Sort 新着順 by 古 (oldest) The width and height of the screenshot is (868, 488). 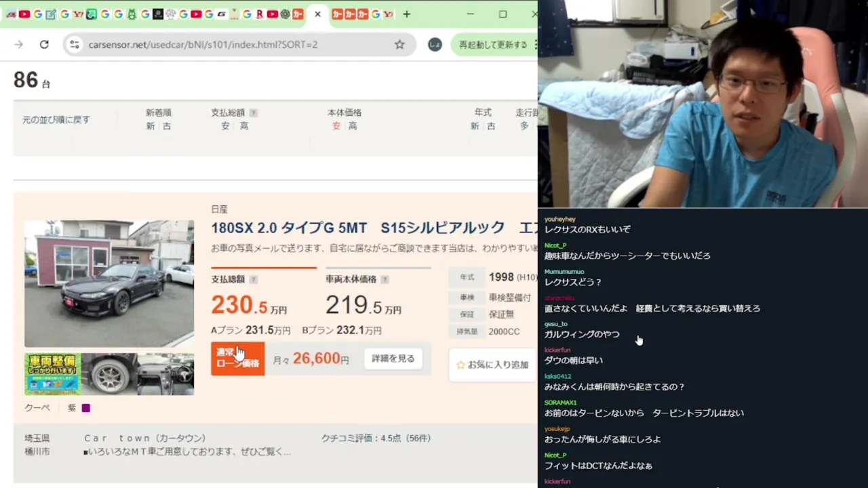[x=166, y=126]
